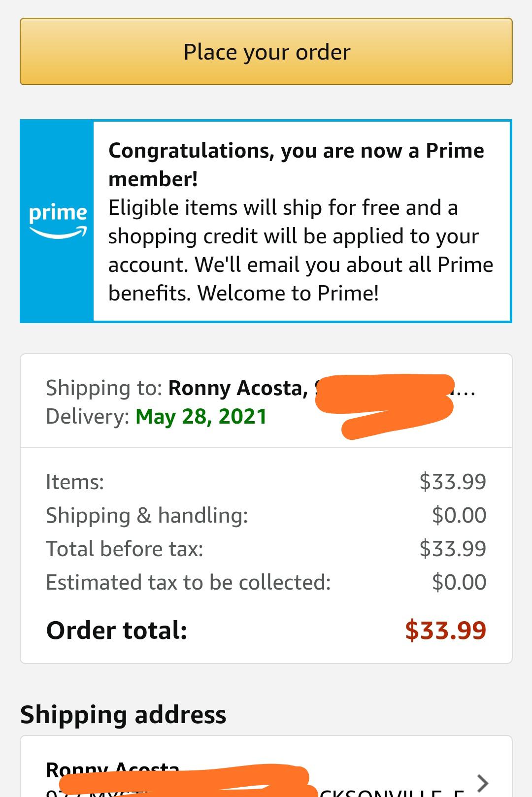This screenshot has height=797, width=532.
Task: Click the Items amount of $33.99
Action: [452, 482]
